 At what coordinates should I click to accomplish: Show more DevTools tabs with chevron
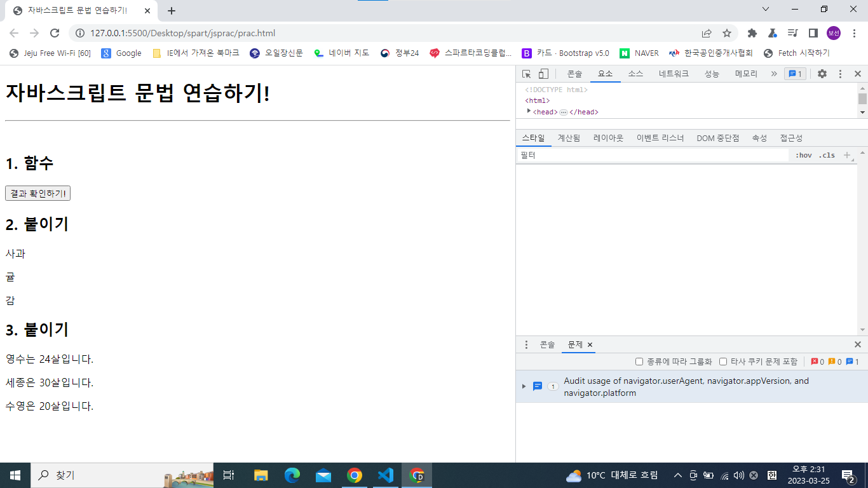pyautogui.click(x=774, y=74)
